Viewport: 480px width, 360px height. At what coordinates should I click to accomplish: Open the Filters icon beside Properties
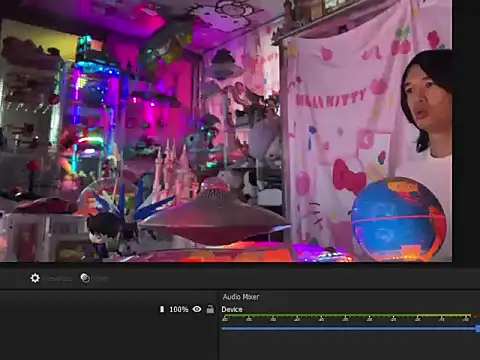coord(85,278)
